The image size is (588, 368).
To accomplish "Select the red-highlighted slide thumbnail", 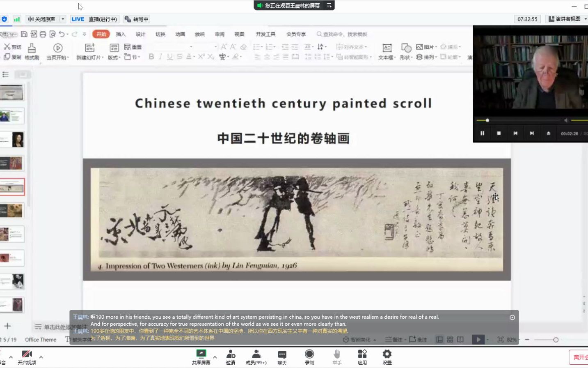I will click(x=12, y=186).
